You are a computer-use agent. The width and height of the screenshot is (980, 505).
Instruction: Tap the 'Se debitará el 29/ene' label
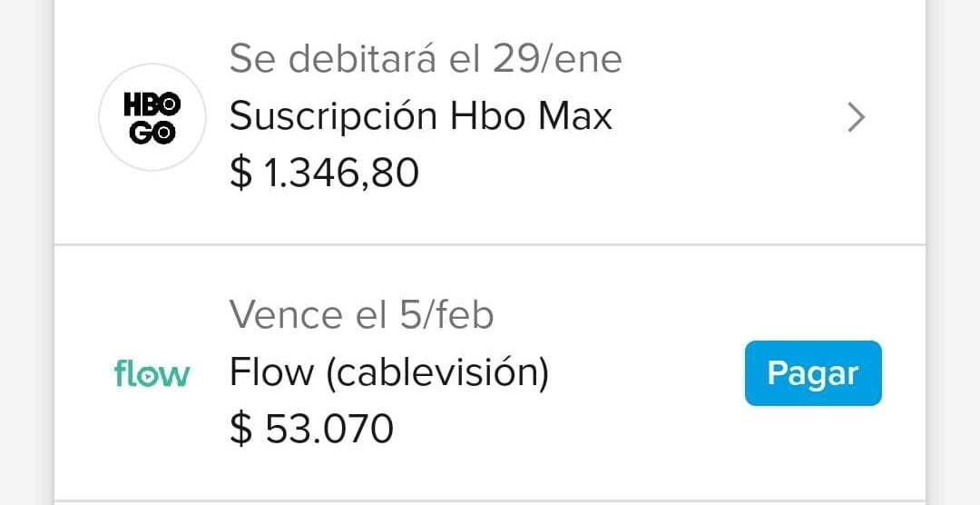point(426,60)
